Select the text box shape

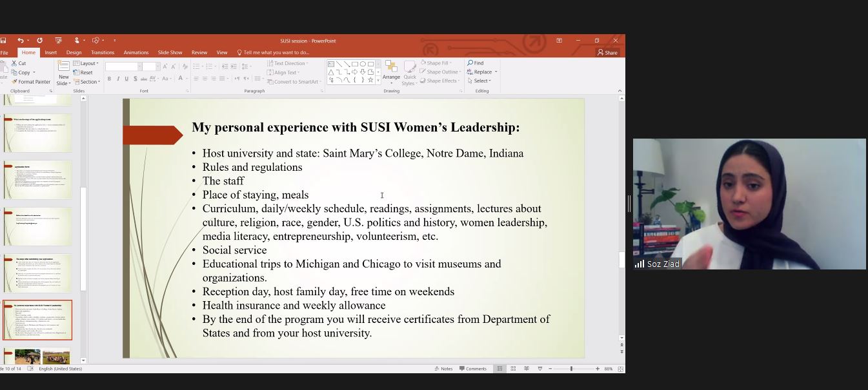pyautogui.click(x=331, y=64)
